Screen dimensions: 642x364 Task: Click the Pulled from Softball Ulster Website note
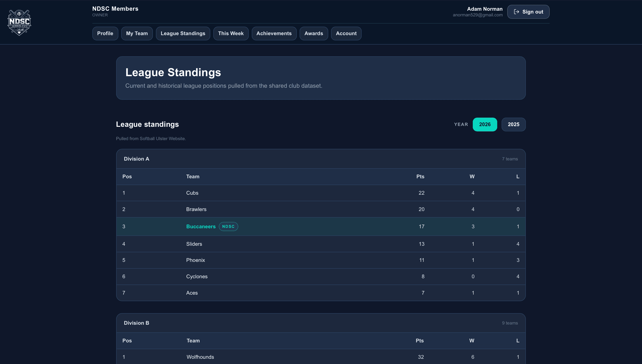coord(151,139)
